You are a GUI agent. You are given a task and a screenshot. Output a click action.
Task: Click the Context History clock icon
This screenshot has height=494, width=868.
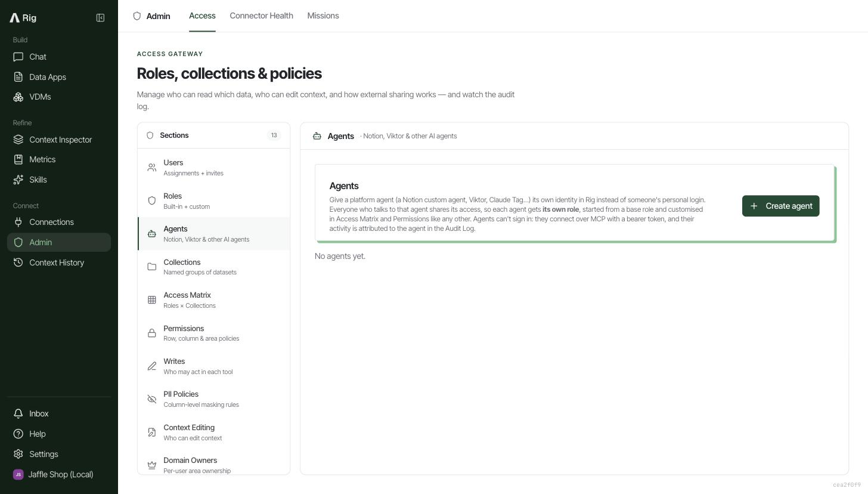(18, 263)
